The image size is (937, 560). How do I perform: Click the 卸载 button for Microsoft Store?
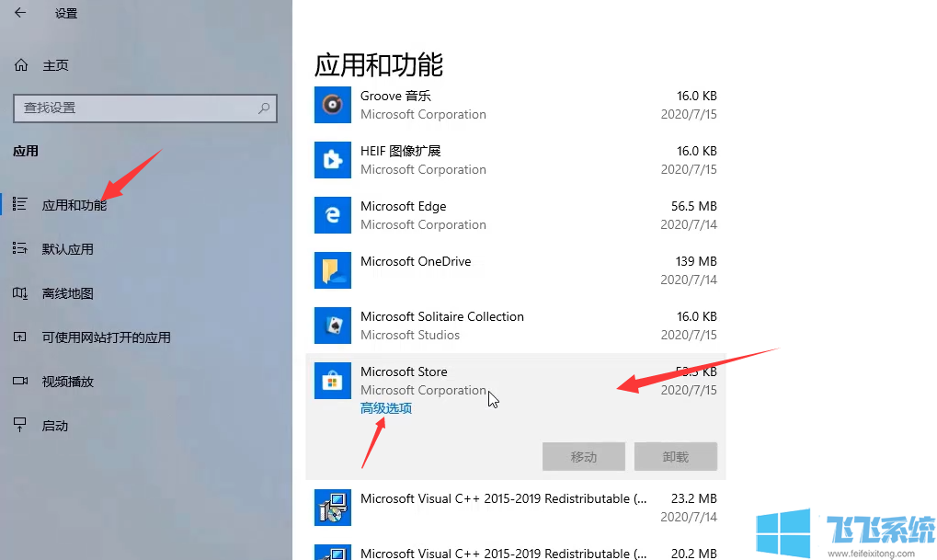[675, 456]
